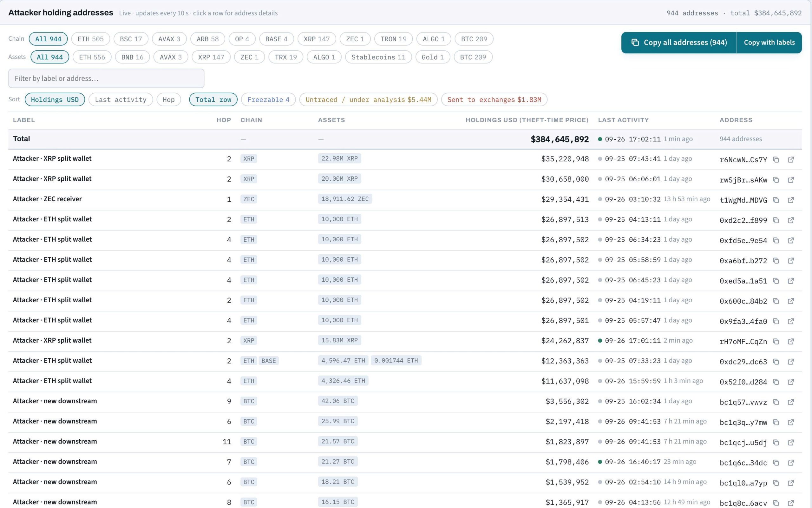Open 0xed5a…1a51 external link icon
Screen dimensions: 812x508
pyautogui.click(x=791, y=281)
